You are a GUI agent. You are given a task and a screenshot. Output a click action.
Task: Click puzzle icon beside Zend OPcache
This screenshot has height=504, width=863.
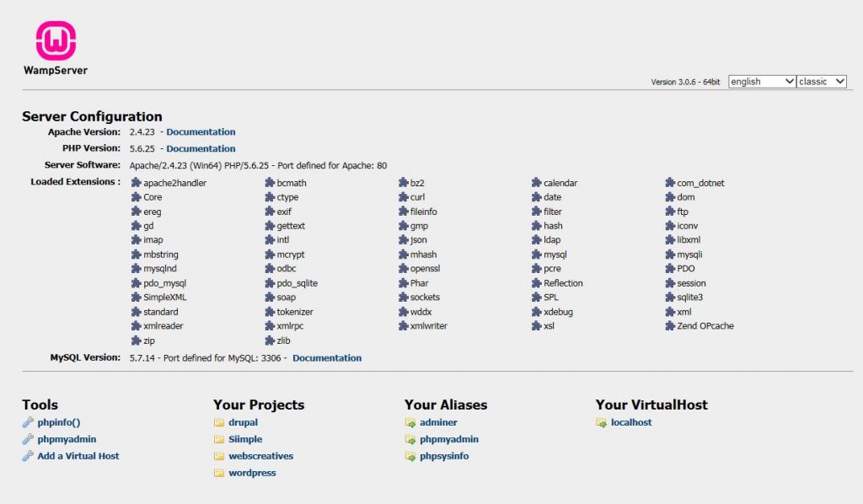pyautogui.click(x=670, y=325)
